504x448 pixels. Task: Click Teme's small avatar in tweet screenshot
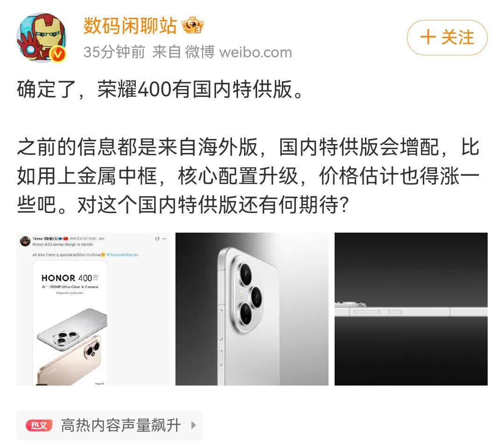click(x=25, y=241)
